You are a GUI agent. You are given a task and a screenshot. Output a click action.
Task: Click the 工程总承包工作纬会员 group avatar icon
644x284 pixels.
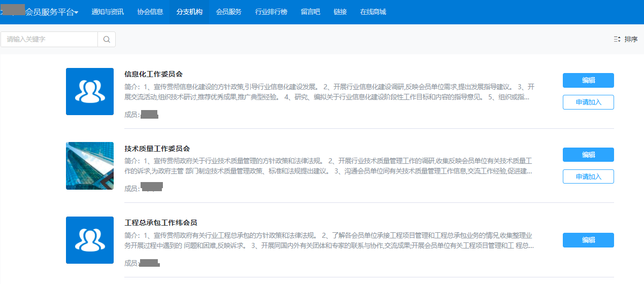pos(90,240)
